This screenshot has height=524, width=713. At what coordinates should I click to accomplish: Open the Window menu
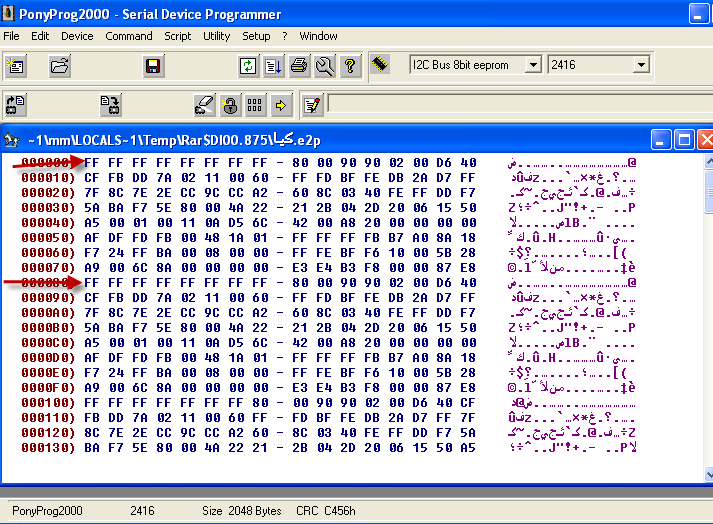tap(318, 36)
